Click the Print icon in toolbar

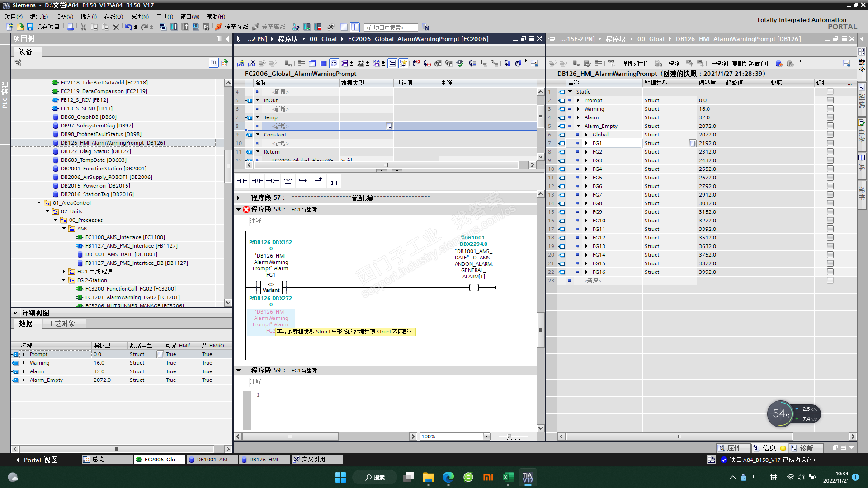[x=71, y=27]
